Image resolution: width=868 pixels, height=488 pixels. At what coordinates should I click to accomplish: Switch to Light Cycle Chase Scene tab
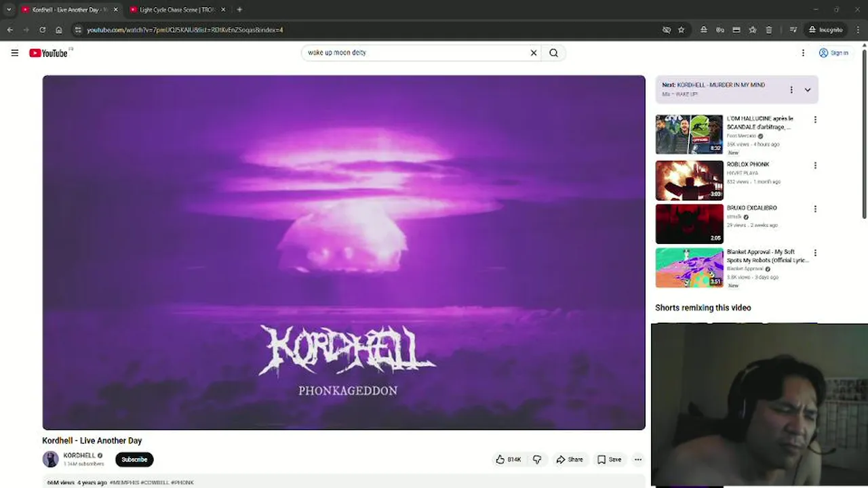pyautogui.click(x=178, y=9)
